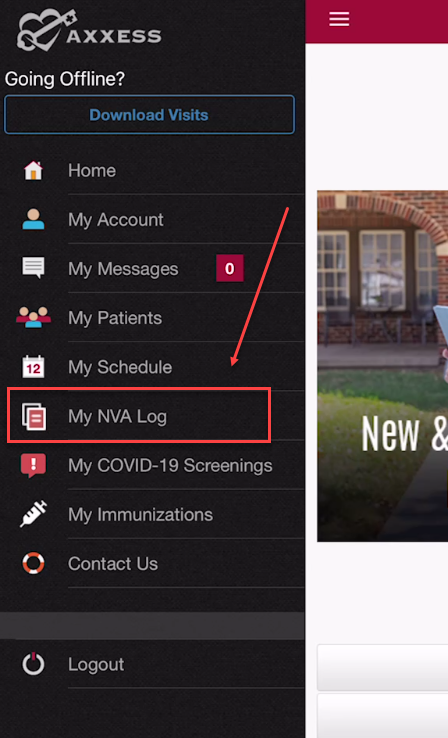This screenshot has width=448, height=738.
Task: Open My NVA Log menu item
Action: pyautogui.click(x=139, y=416)
